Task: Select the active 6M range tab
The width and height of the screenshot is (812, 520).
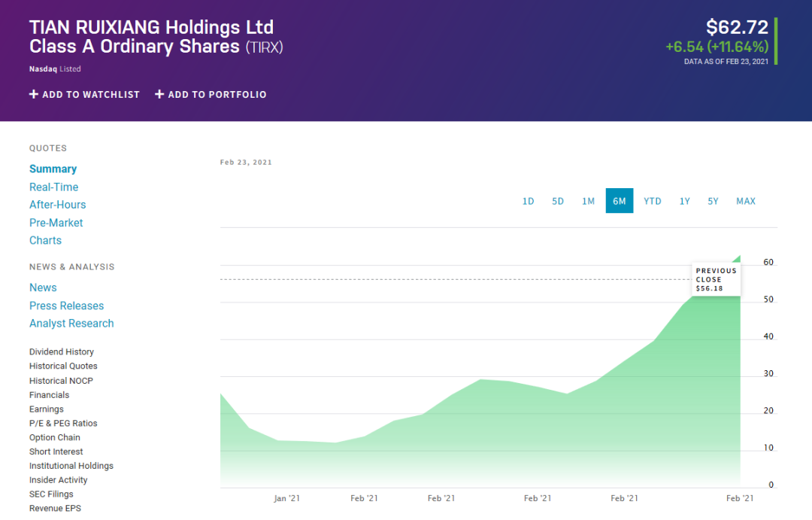Action: point(620,201)
